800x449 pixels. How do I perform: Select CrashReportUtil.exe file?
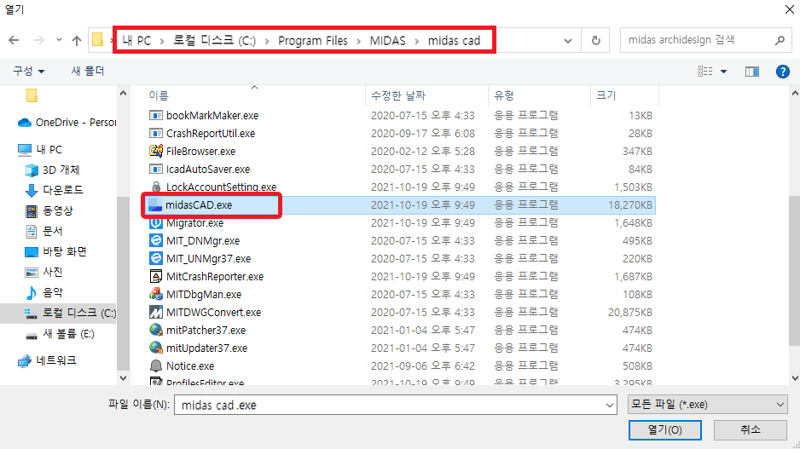pos(210,133)
